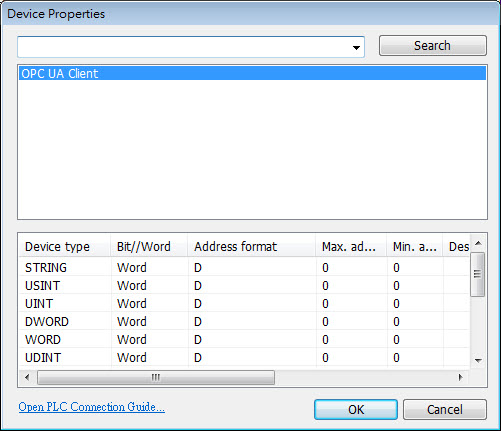Click the horizontal scroll left arrow

(x=27, y=377)
